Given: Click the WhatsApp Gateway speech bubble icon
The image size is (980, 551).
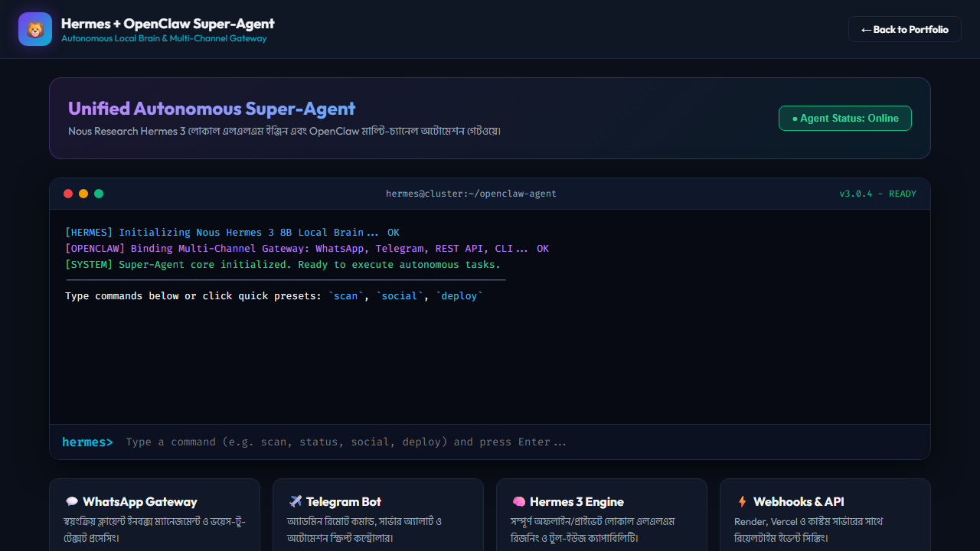Looking at the screenshot, I should [72, 502].
